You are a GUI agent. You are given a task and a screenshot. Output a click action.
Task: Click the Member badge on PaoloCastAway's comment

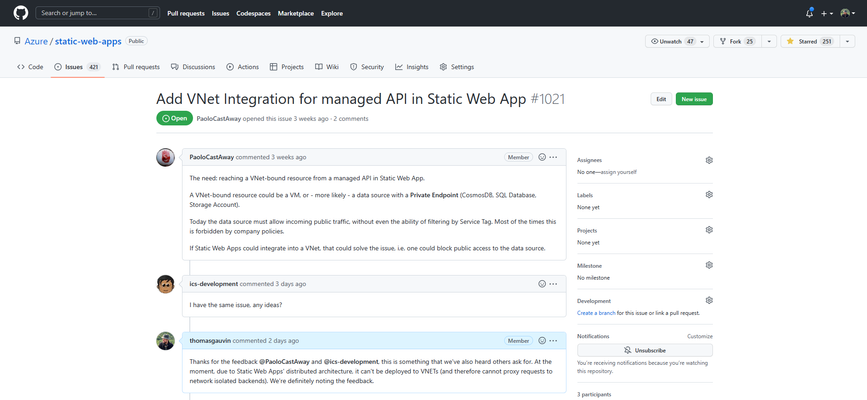tap(518, 157)
